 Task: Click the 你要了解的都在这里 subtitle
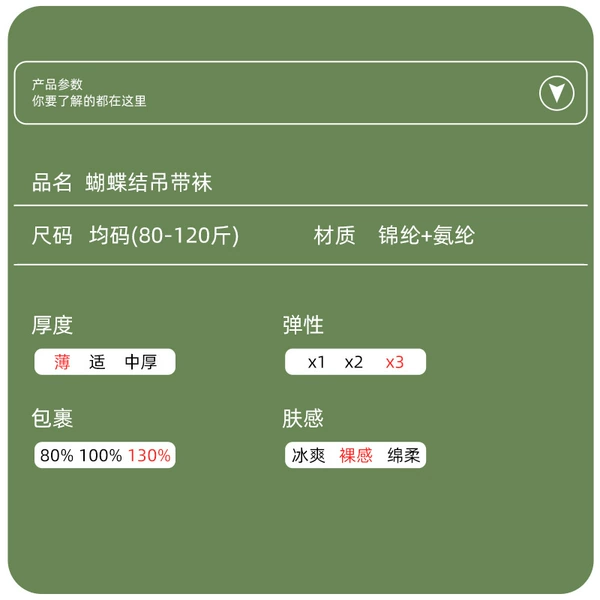pyautogui.click(x=89, y=101)
